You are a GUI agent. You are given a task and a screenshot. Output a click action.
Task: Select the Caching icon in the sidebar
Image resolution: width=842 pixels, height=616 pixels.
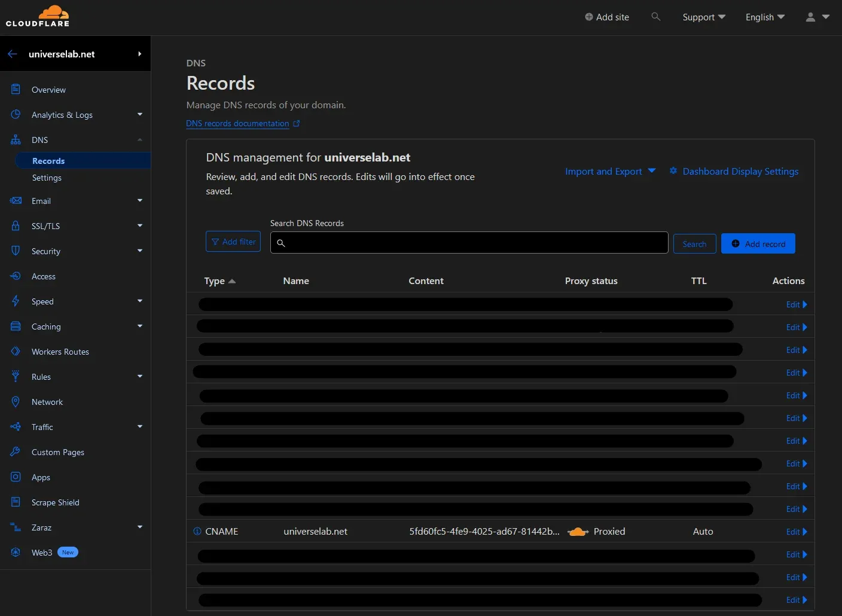pos(16,326)
